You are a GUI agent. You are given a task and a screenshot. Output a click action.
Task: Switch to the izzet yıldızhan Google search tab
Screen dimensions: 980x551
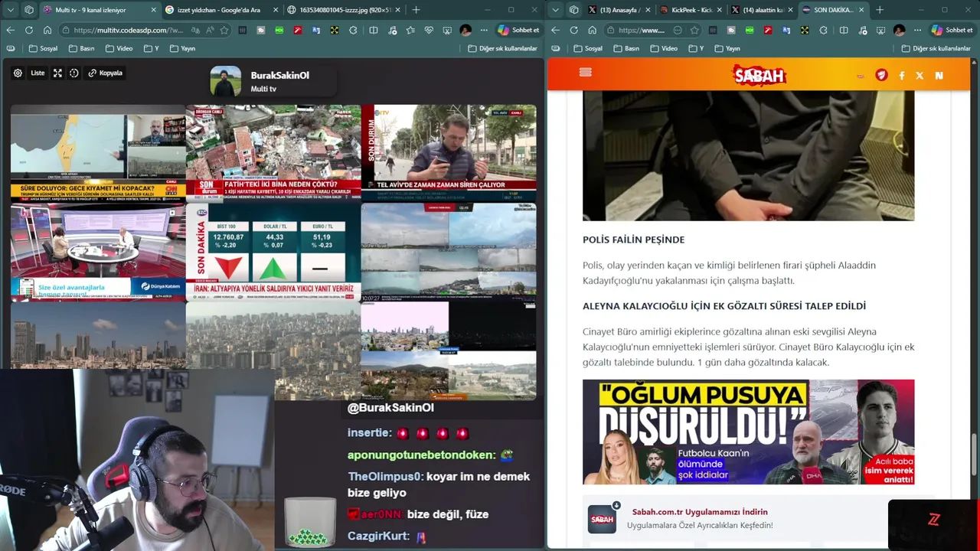[x=222, y=10]
